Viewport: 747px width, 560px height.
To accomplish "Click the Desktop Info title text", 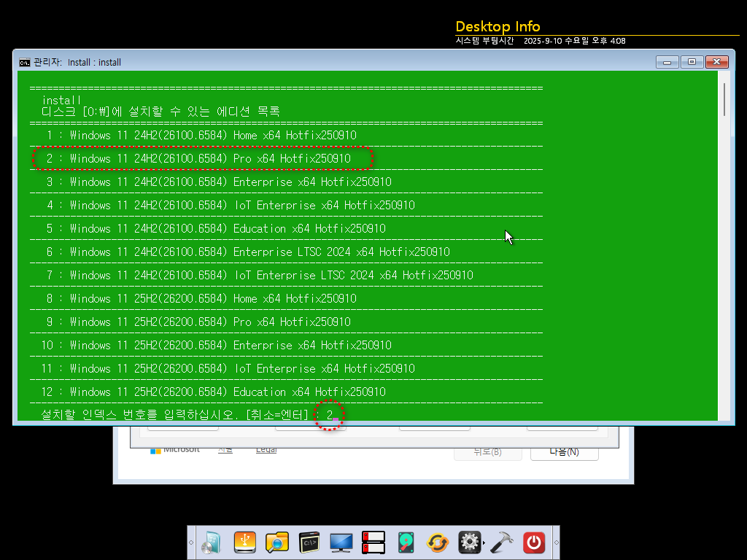I will pyautogui.click(x=498, y=27).
